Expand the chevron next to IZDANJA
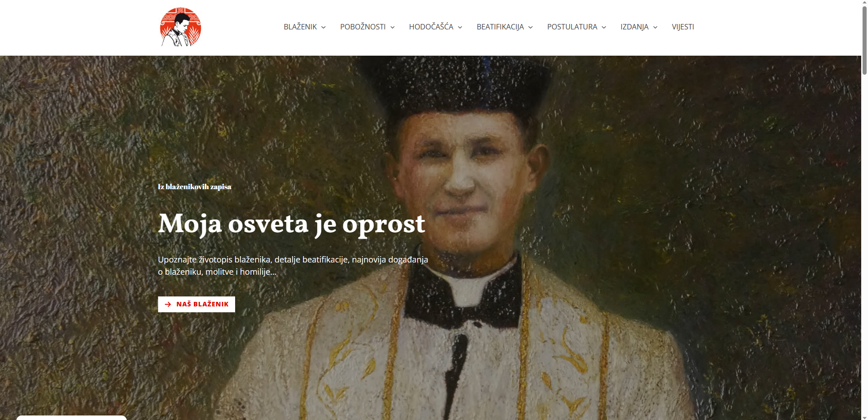868x420 pixels. (655, 28)
